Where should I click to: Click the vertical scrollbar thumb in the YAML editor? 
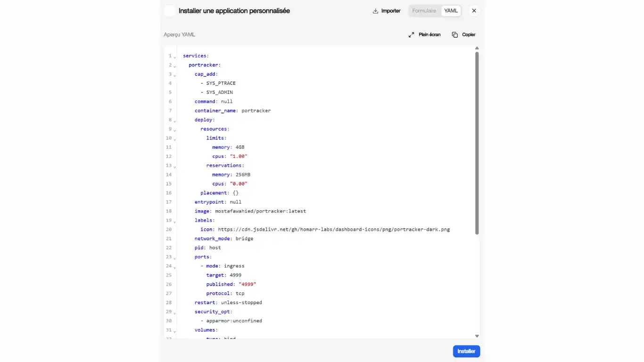[x=477, y=143]
